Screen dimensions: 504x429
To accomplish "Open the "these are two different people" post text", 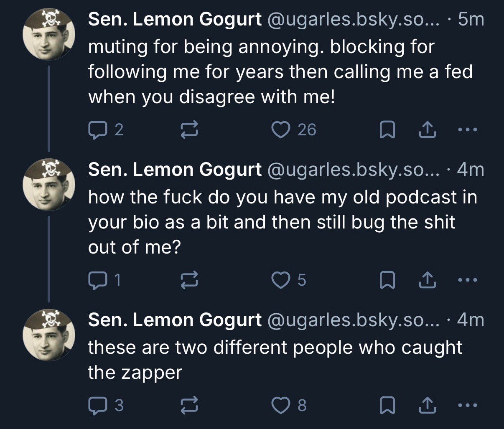I will tap(275, 360).
